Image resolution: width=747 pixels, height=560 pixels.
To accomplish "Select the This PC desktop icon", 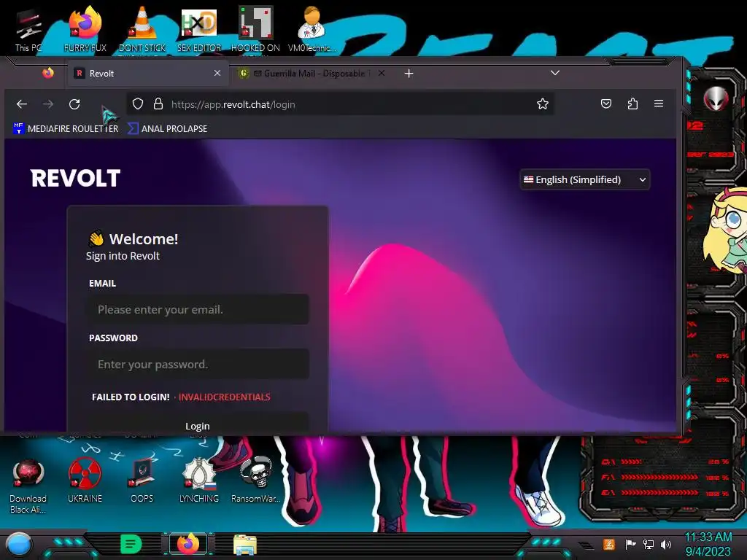I will point(28,29).
